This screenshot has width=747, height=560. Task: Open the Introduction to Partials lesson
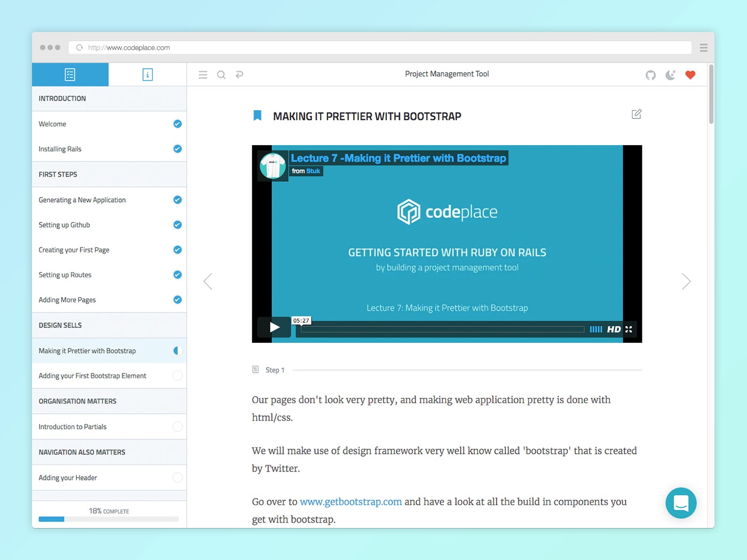tap(109, 427)
